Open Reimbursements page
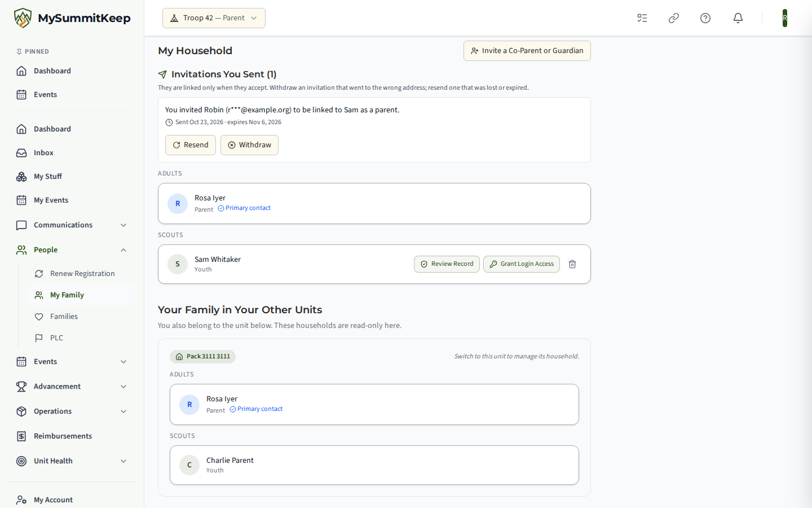 pos(72,436)
